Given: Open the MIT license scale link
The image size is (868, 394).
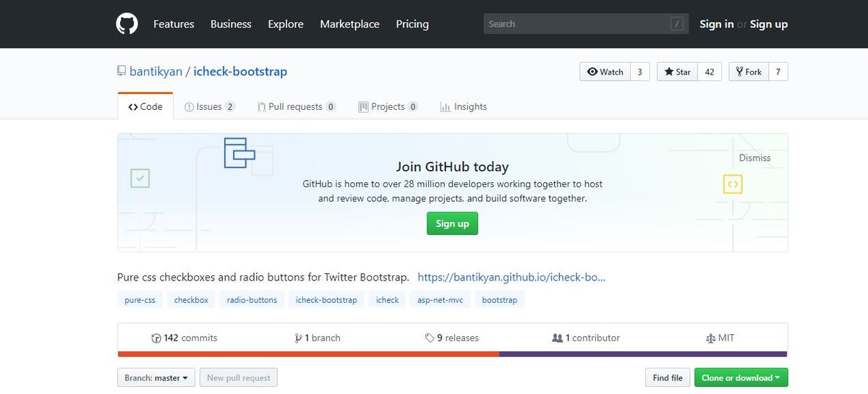Looking at the screenshot, I should tap(720, 338).
